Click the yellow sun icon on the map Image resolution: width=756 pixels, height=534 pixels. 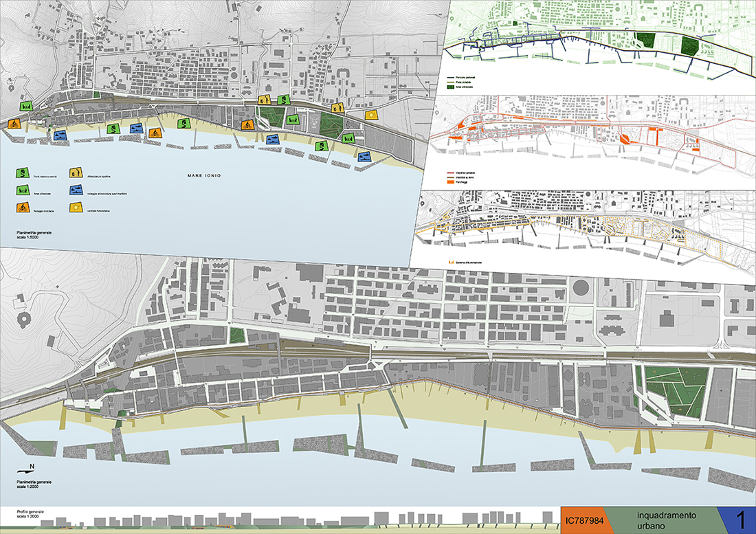[x=372, y=113]
